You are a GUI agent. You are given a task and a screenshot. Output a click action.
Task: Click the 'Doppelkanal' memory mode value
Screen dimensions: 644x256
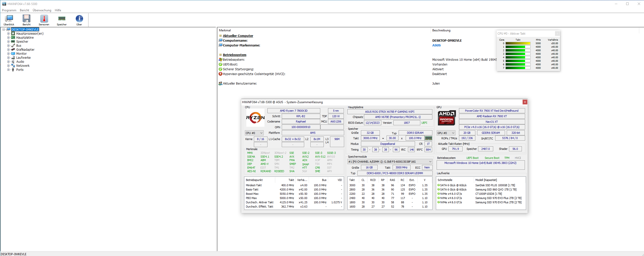(x=388, y=144)
